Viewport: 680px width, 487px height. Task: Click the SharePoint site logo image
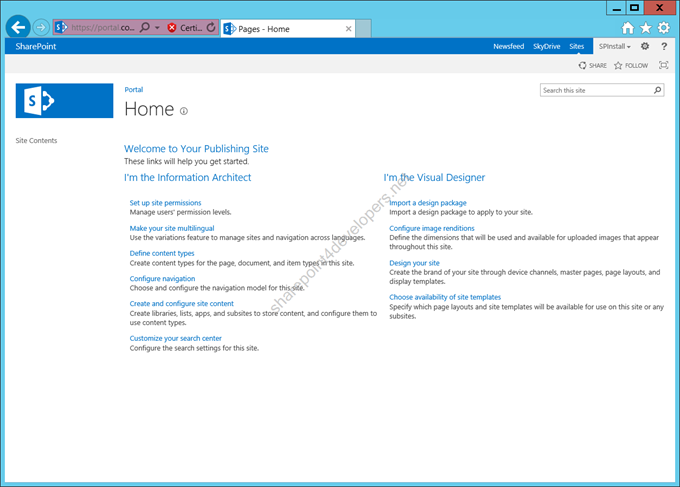coord(64,101)
